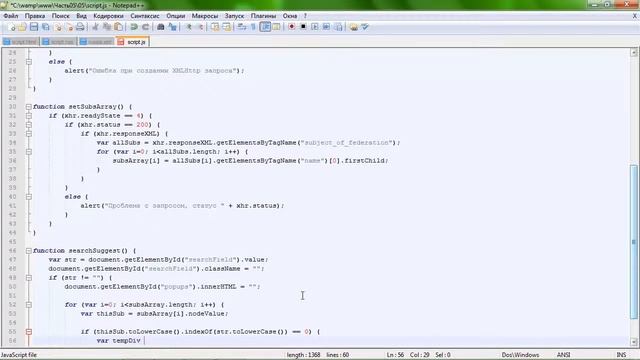Open the ? help menu
640x360 pixels.
coord(305,16)
